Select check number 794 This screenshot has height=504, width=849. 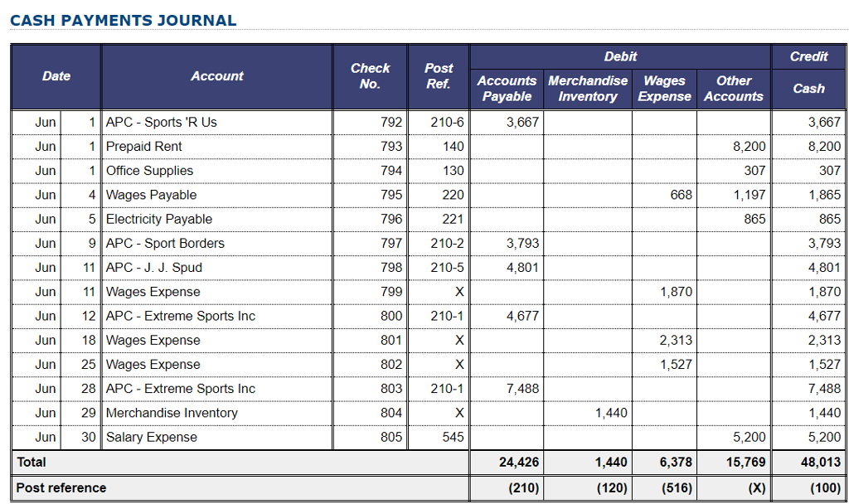(391, 171)
